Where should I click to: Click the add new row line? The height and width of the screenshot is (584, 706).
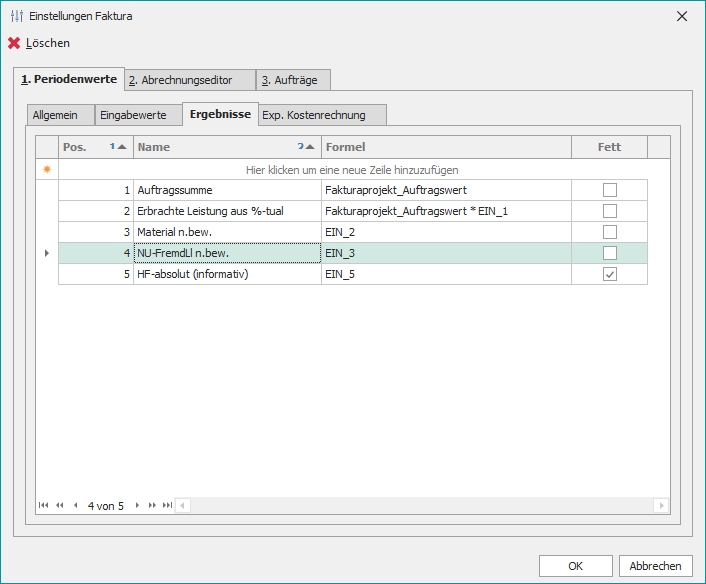pos(352,170)
